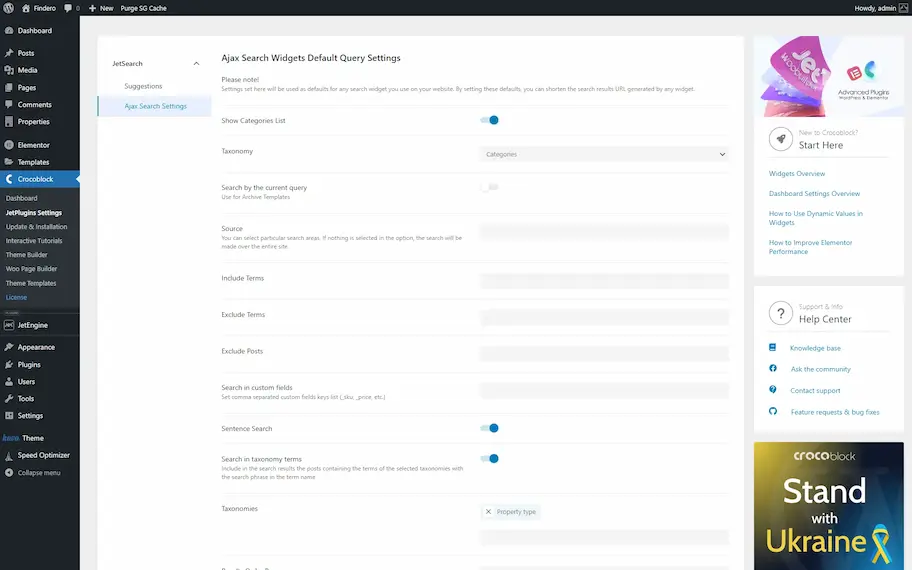Click the Collapse menu arrow icon
Image resolution: width=912 pixels, height=570 pixels.
click(9, 472)
